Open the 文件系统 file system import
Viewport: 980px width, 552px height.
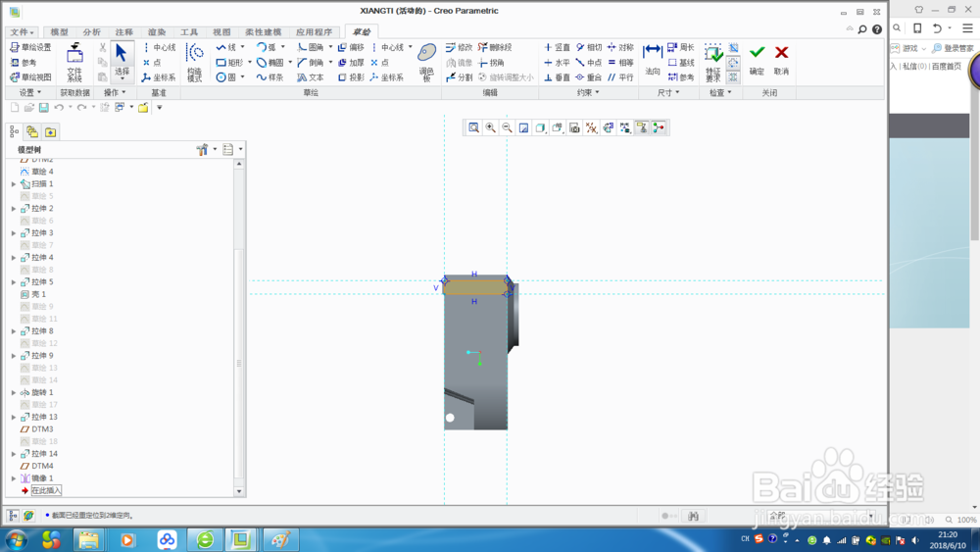[x=74, y=63]
